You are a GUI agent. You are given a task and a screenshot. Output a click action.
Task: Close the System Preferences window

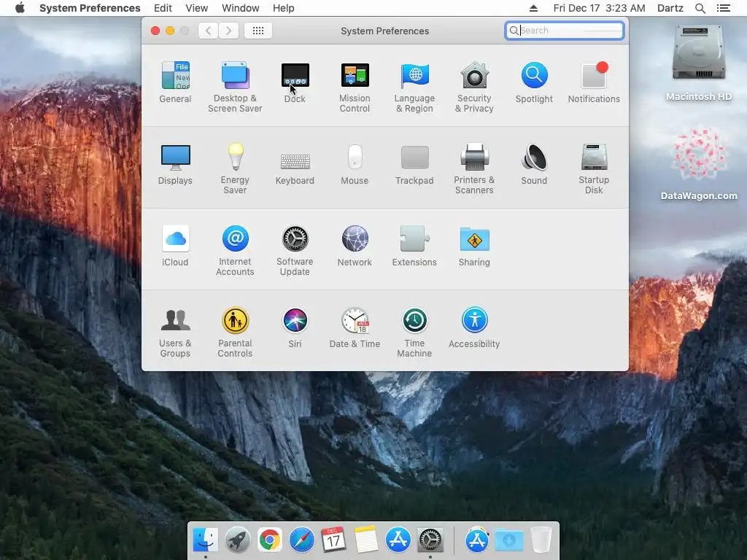[155, 31]
